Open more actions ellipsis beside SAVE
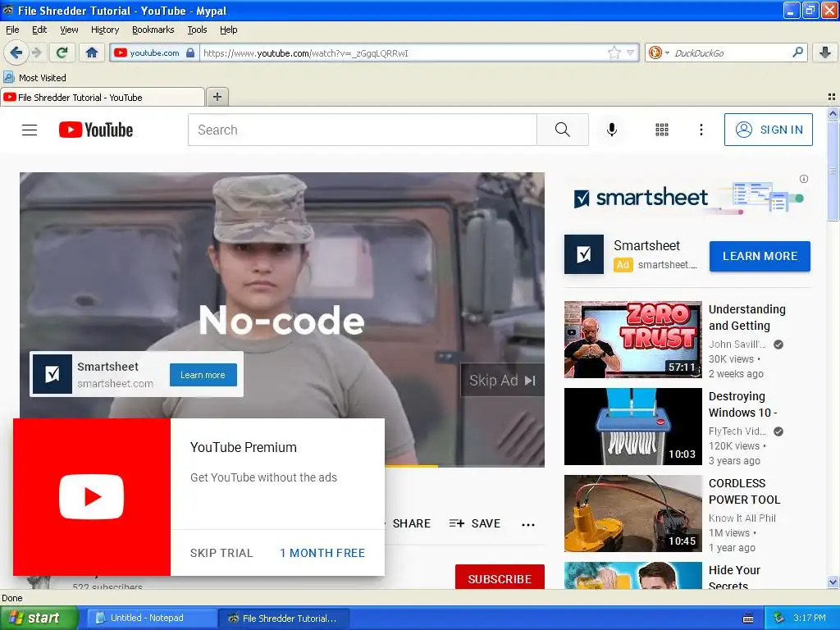This screenshot has height=630, width=840. pos(528,524)
